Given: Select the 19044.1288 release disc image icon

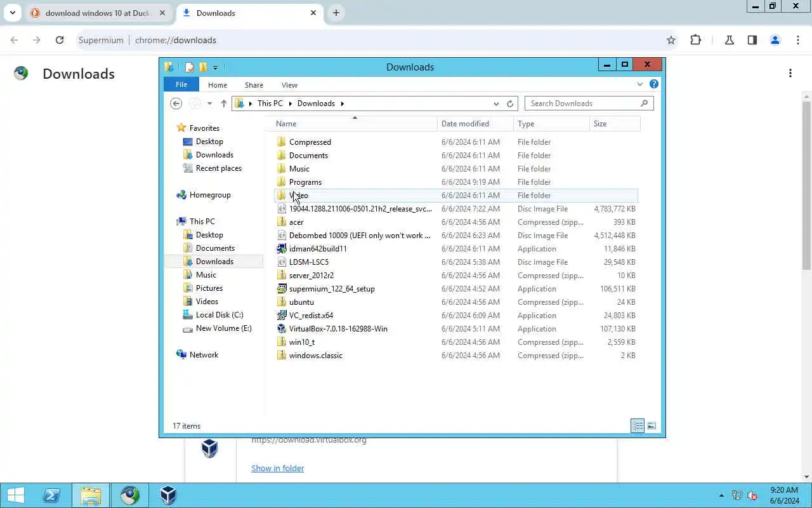Looking at the screenshot, I should coord(282,208).
